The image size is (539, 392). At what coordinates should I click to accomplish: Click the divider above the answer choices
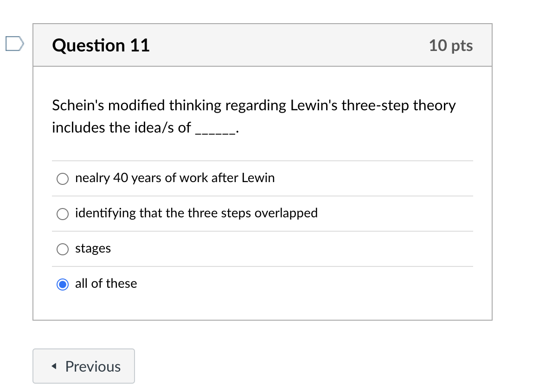[x=262, y=161]
